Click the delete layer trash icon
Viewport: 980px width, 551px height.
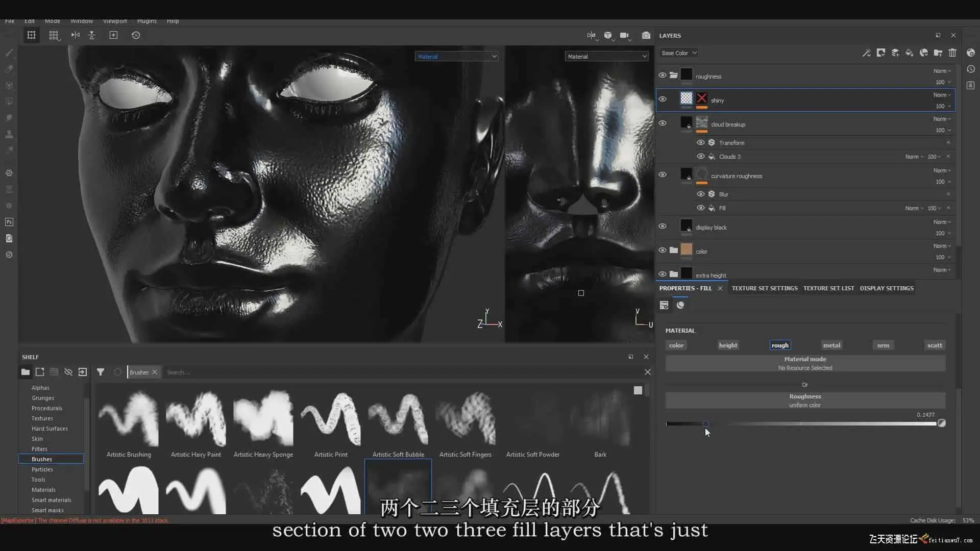click(952, 53)
